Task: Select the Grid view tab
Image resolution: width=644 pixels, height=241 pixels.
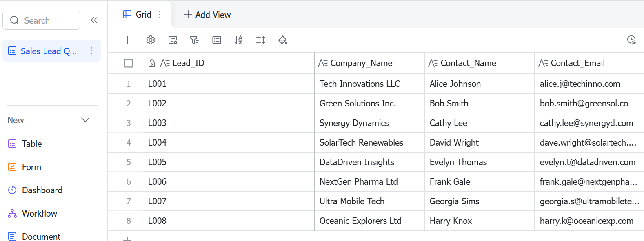Action: point(137,15)
